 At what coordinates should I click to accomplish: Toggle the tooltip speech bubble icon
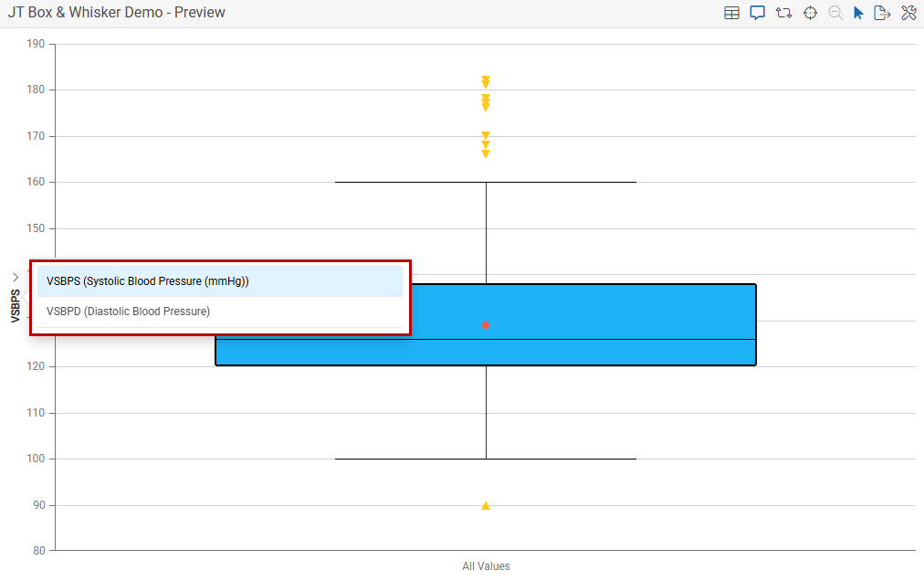[x=757, y=13]
